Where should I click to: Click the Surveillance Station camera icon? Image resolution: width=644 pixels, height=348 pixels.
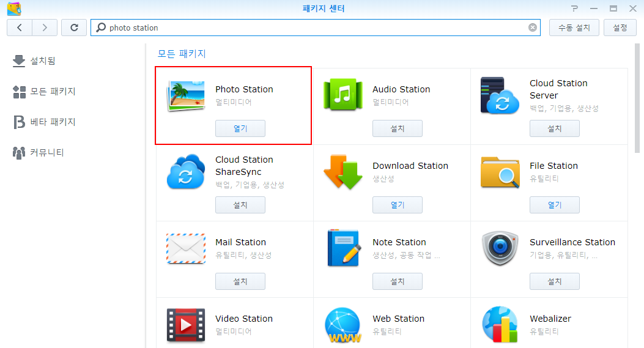click(x=500, y=248)
